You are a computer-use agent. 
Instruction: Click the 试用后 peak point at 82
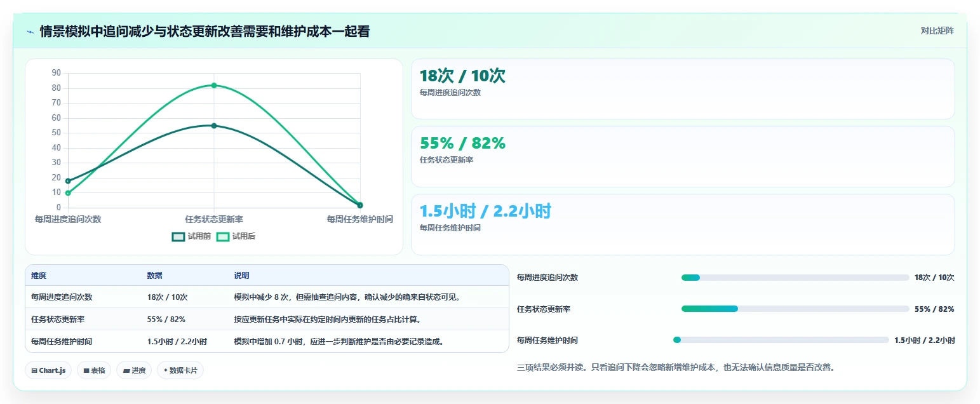214,85
